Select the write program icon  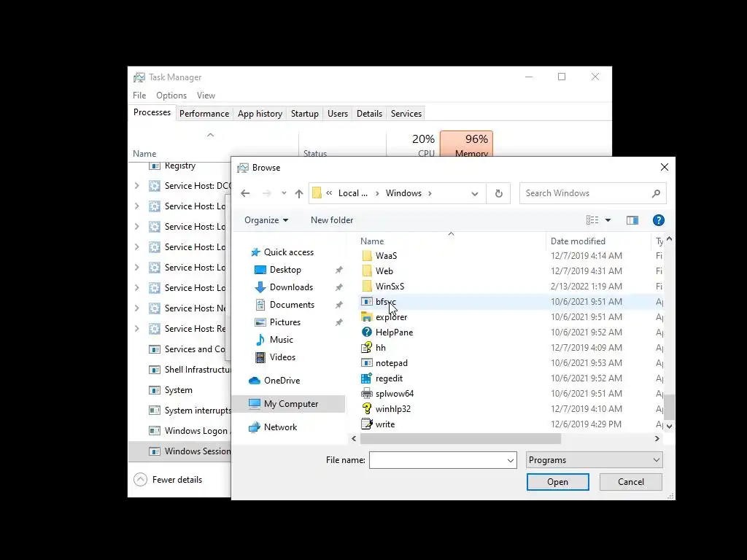click(367, 424)
